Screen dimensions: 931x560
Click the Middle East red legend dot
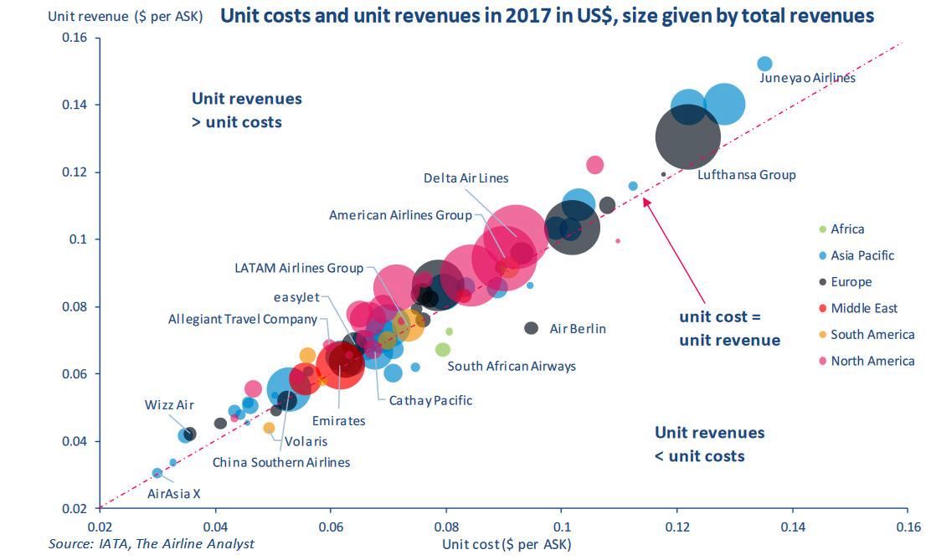pos(821,309)
